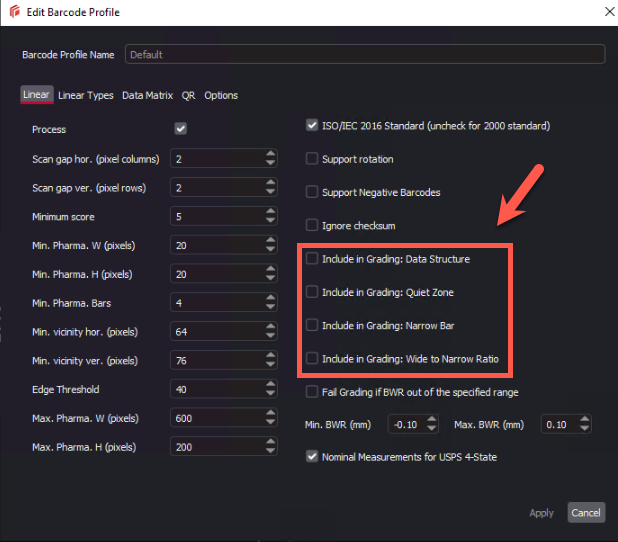Viewport: 618px width, 542px height.
Task: Tick Ignore checksum option
Action: [x=312, y=225]
